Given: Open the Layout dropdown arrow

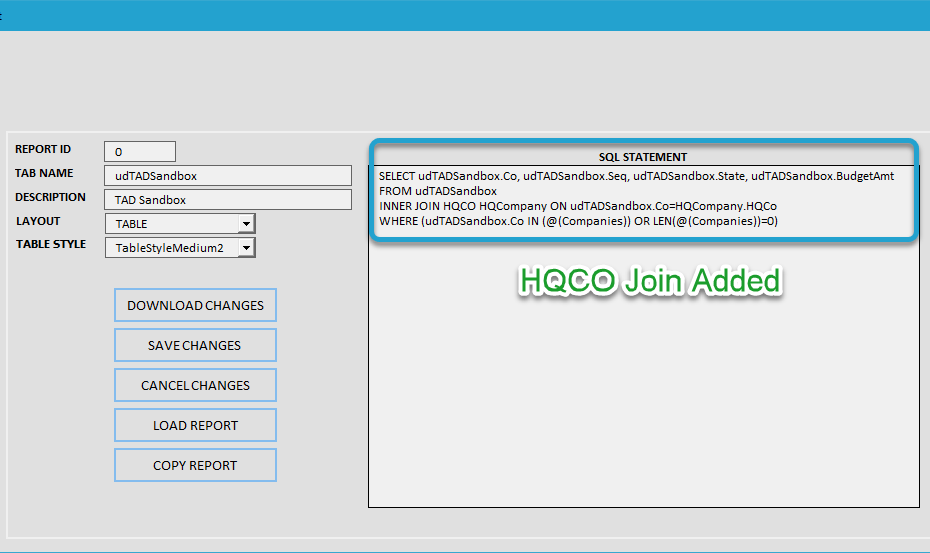Looking at the screenshot, I should [x=246, y=224].
